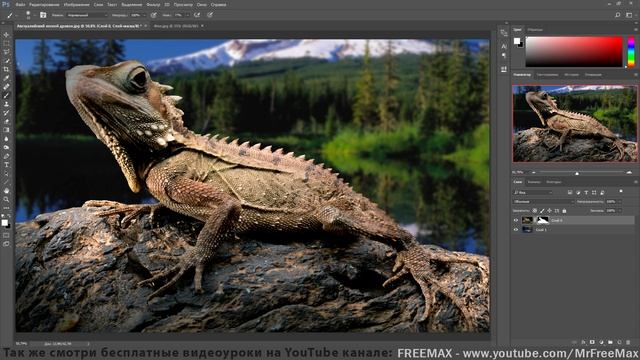Screen dimensions: 640x360
Task: Toggle visibility of the top layer
Action: (x=516, y=220)
